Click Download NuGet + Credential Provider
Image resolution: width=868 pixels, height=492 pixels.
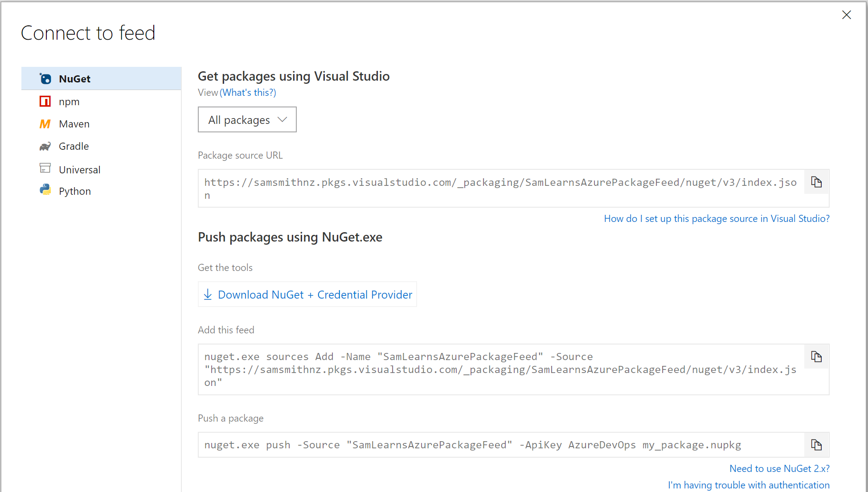(x=315, y=295)
